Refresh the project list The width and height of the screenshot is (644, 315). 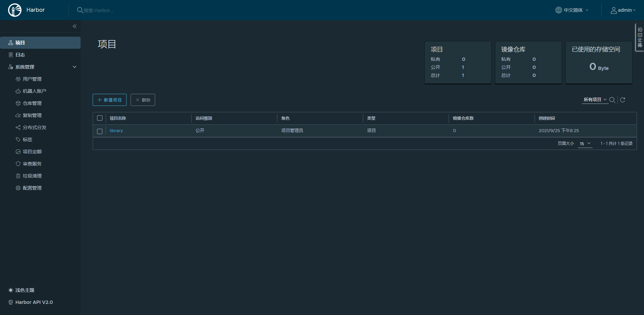pyautogui.click(x=623, y=100)
